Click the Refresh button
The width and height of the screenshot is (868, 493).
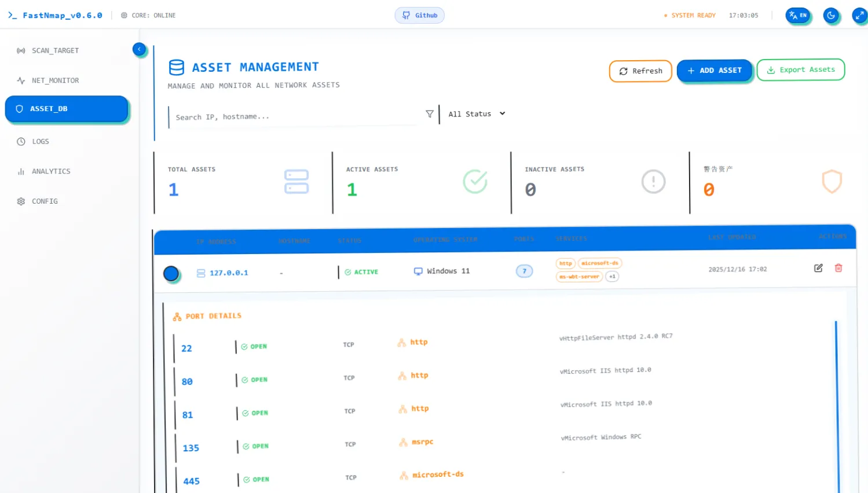(640, 71)
